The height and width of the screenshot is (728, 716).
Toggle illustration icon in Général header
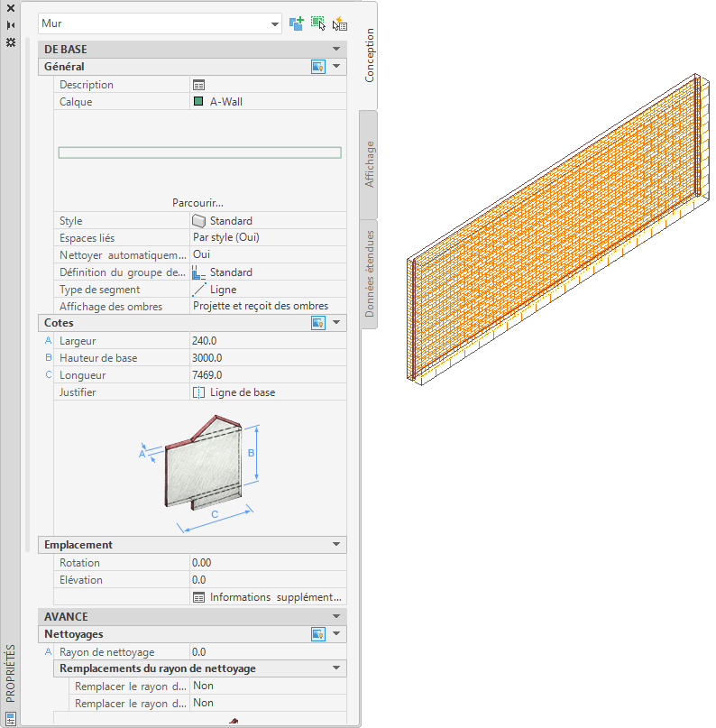pos(317,67)
